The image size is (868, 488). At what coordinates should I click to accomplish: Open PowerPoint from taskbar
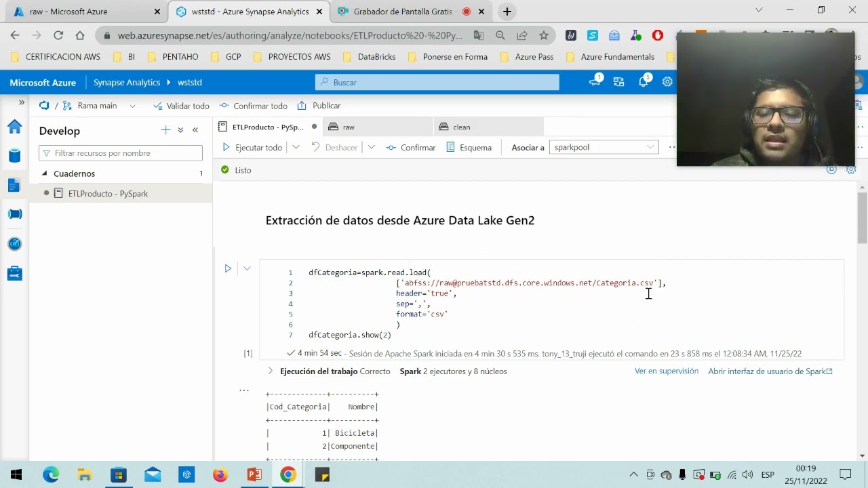(x=254, y=474)
